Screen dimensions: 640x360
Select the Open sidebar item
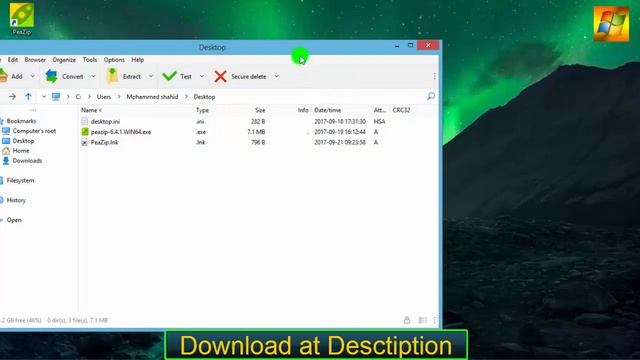14,220
